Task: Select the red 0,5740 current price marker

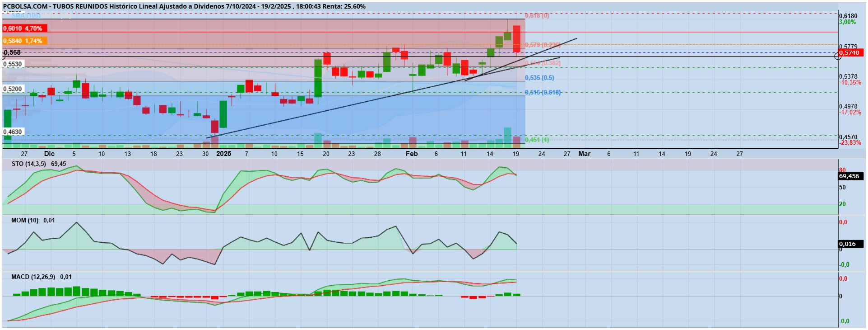Action: click(x=850, y=53)
